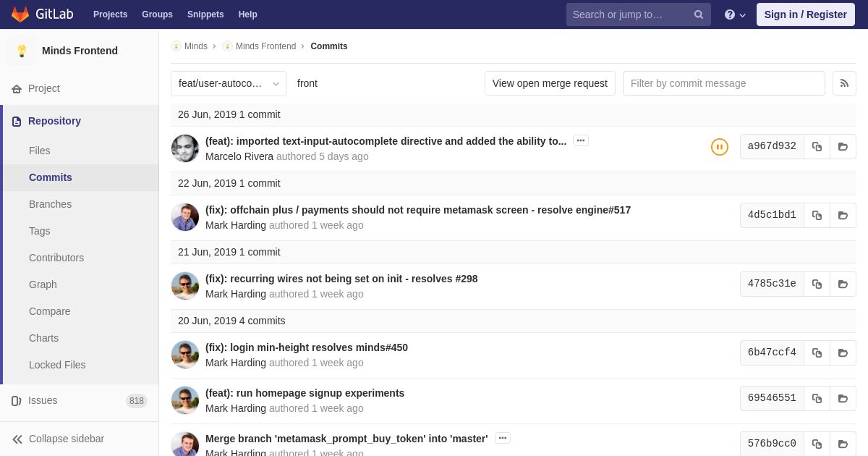The width and height of the screenshot is (868, 456).
Task: Expand the merge commit description ellipsis
Action: tap(503, 438)
